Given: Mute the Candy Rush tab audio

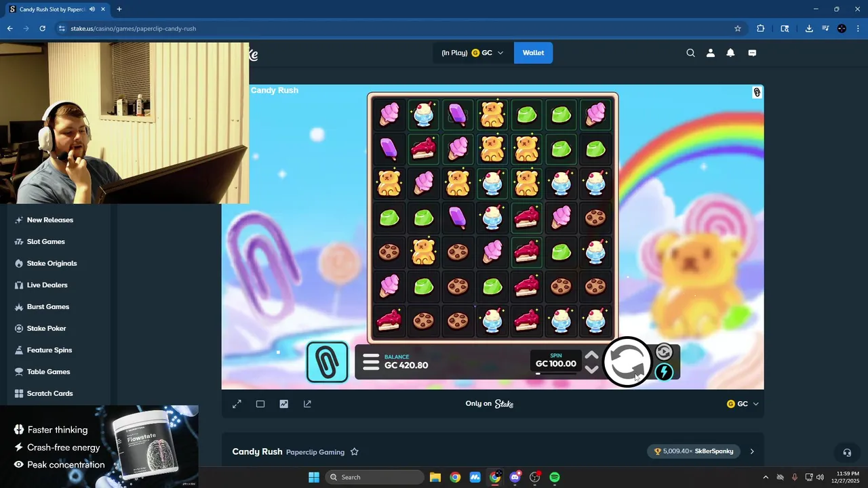Looking at the screenshot, I should pos(92,9).
